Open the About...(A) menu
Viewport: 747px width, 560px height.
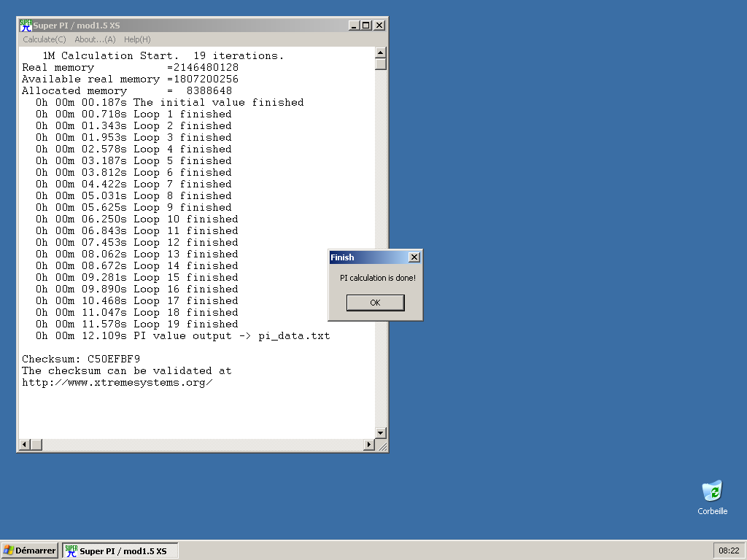pyautogui.click(x=96, y=39)
